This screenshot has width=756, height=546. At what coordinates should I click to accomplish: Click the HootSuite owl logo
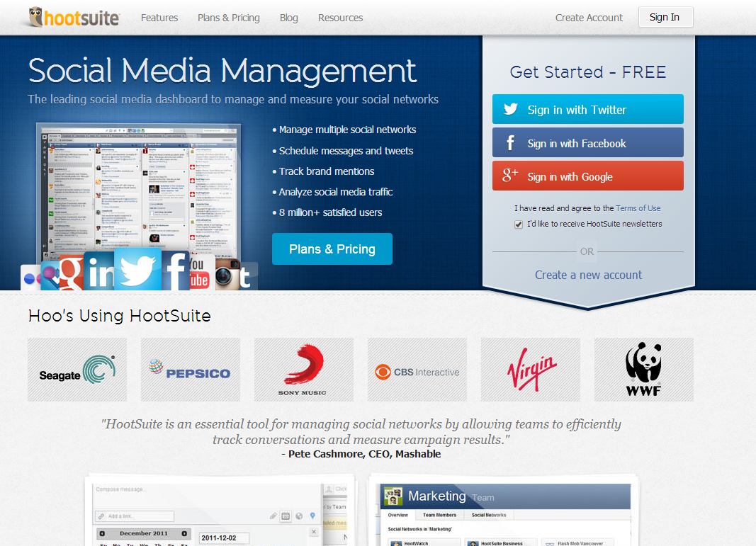pyautogui.click(x=74, y=17)
